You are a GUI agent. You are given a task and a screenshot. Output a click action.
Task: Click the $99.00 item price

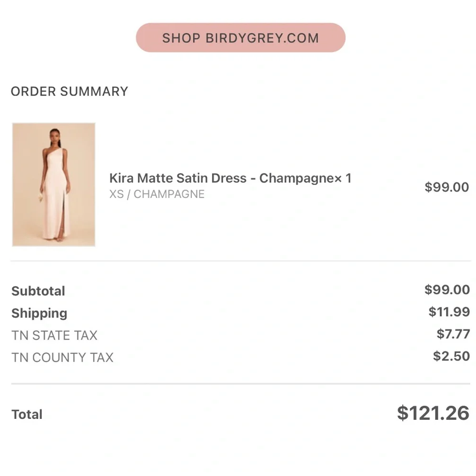(x=446, y=187)
